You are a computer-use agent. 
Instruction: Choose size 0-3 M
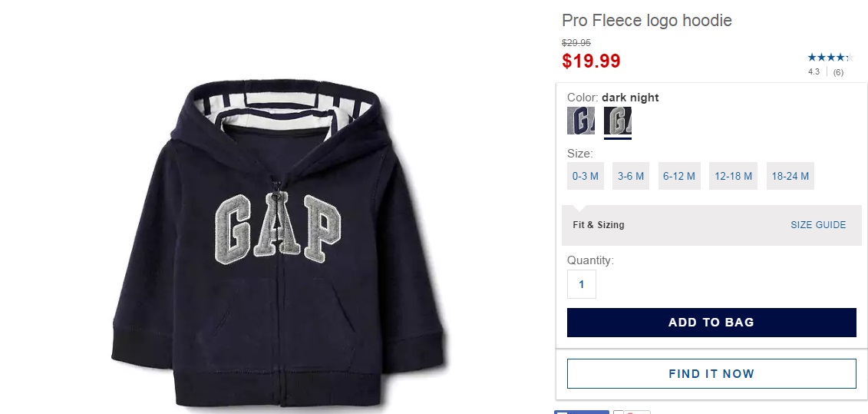[585, 176]
